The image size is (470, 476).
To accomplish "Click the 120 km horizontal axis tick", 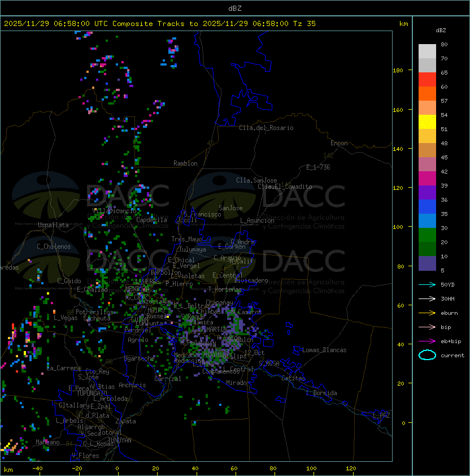I will tap(351, 468).
